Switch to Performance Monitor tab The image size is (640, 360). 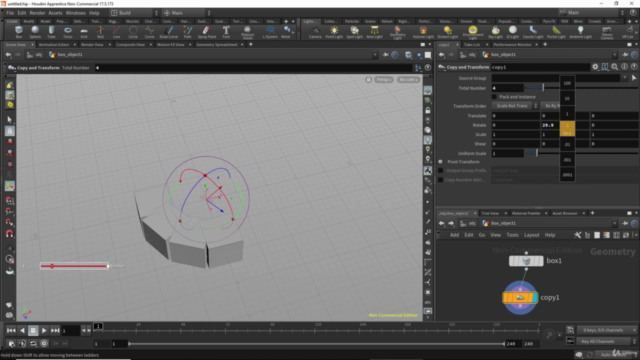click(512, 44)
